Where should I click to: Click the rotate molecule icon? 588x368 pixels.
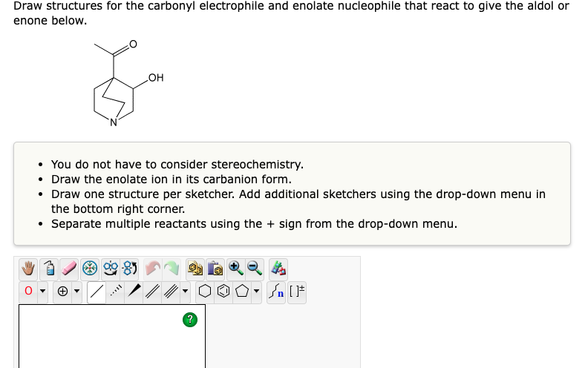(x=130, y=269)
